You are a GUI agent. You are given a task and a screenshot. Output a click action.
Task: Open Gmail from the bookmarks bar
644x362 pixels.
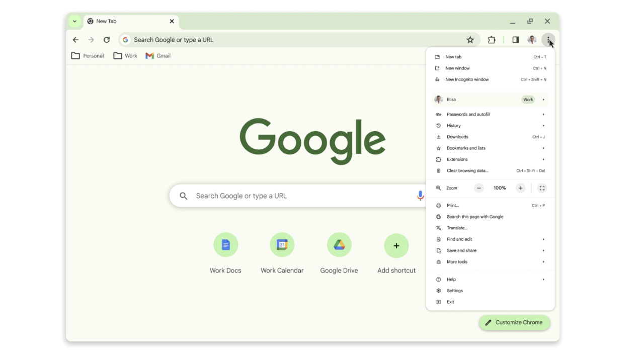(x=157, y=56)
